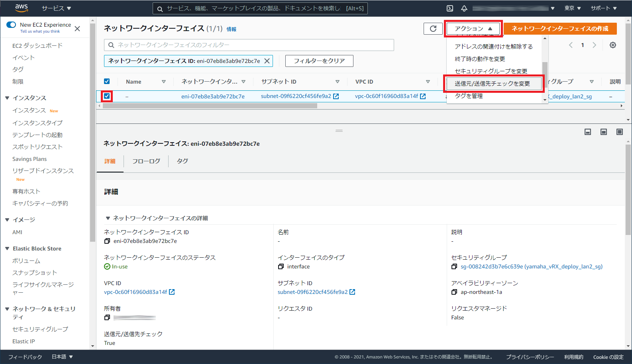Select 送信元/送信先チェックを変更 menu item
This screenshot has height=364, width=632.
494,84
